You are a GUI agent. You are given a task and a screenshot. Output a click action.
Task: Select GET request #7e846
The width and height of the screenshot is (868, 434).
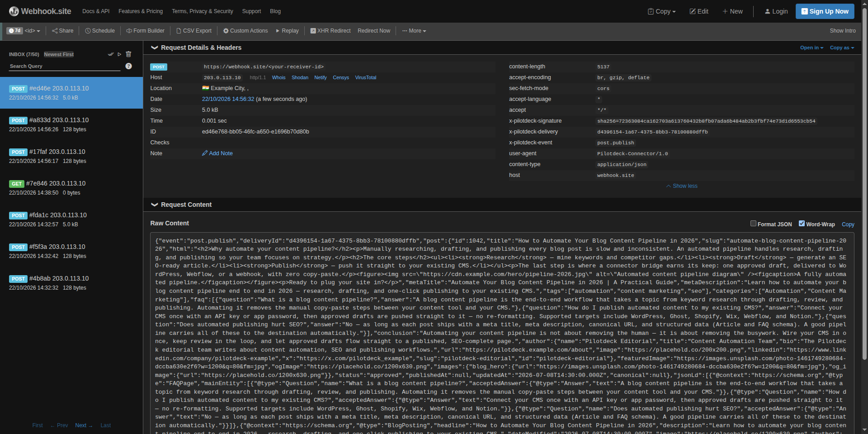(x=71, y=188)
